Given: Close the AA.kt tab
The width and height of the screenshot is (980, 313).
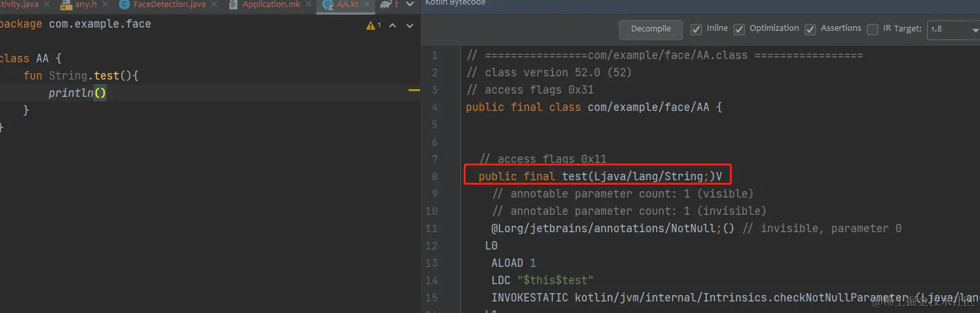Looking at the screenshot, I should (367, 4).
